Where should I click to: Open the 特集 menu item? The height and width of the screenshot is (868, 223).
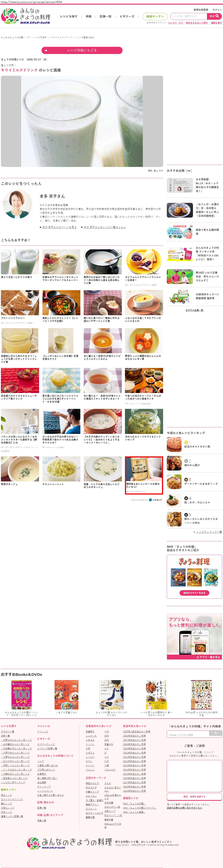pos(89,16)
